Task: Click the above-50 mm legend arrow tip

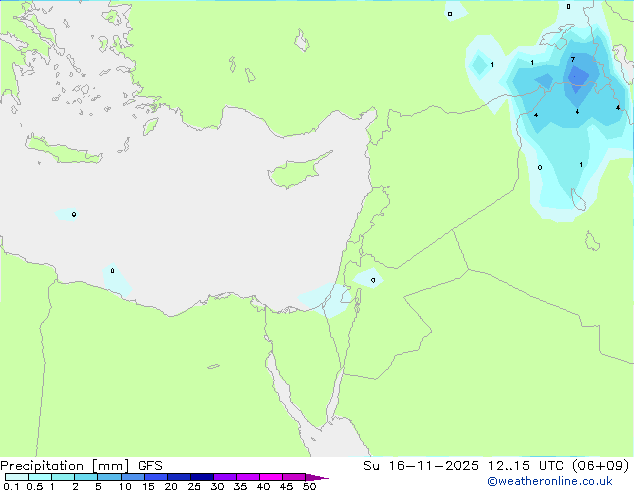Action: coord(317,477)
